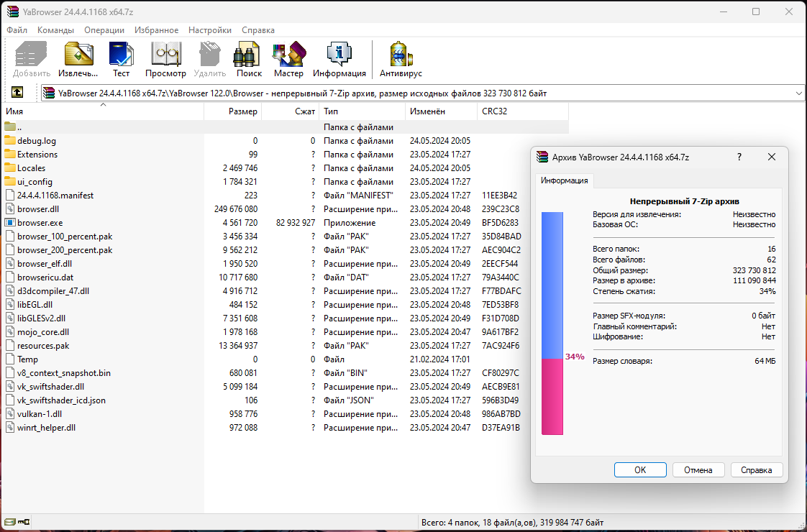
Task: Close the archive information dialog
Action: (772, 157)
